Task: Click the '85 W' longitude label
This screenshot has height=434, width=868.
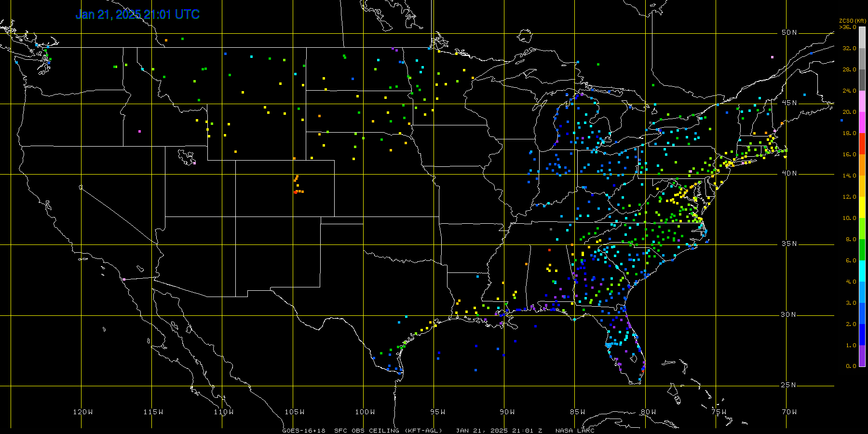Action: pyautogui.click(x=578, y=412)
